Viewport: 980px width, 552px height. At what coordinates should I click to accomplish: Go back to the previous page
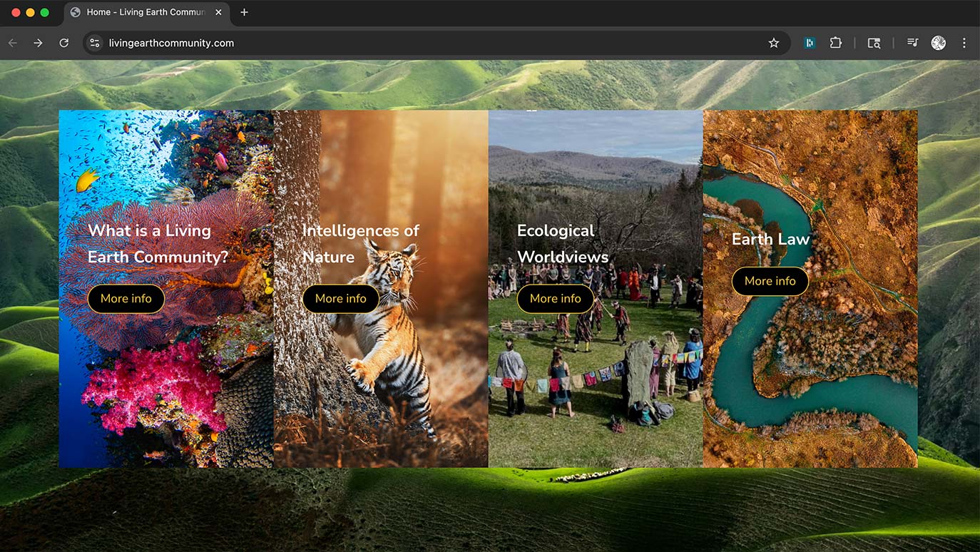click(x=12, y=43)
